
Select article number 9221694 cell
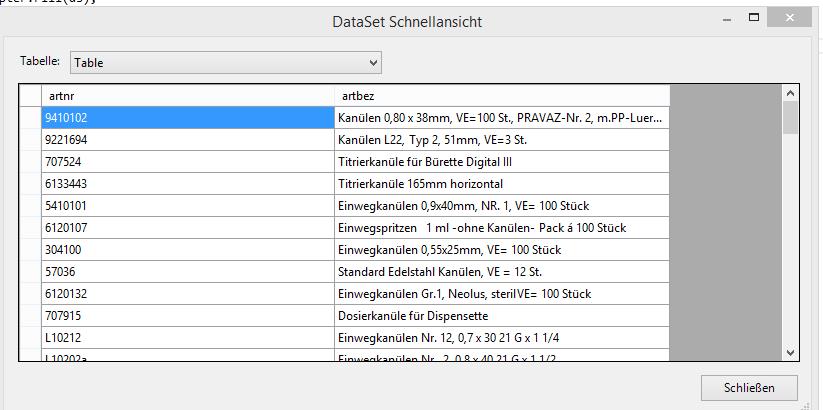click(187, 140)
